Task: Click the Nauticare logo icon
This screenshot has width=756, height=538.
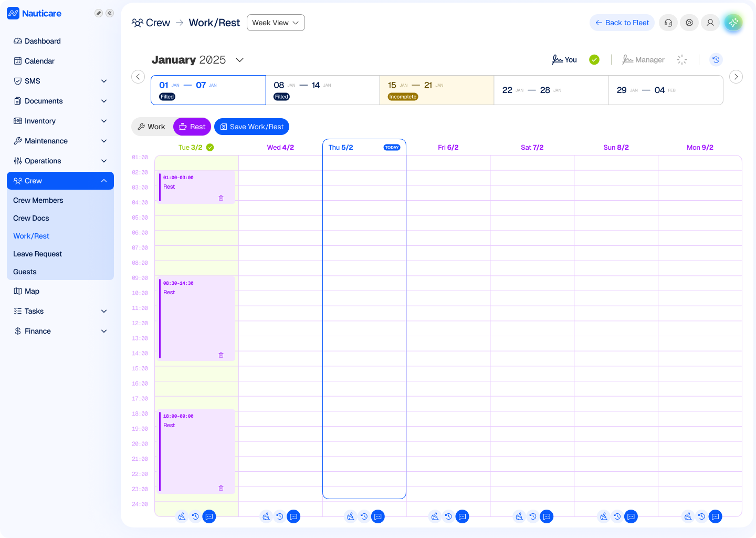Action: pyautogui.click(x=13, y=13)
